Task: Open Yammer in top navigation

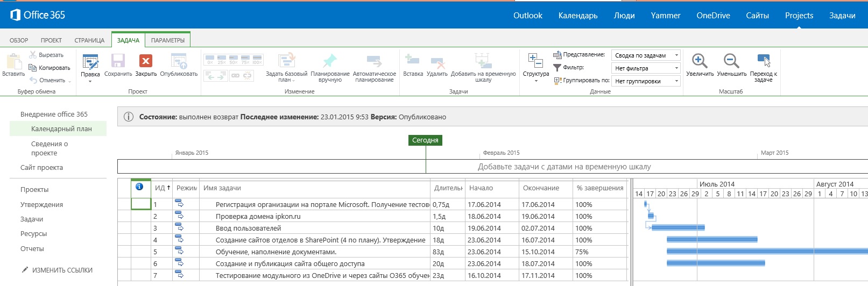Action: [x=666, y=16]
